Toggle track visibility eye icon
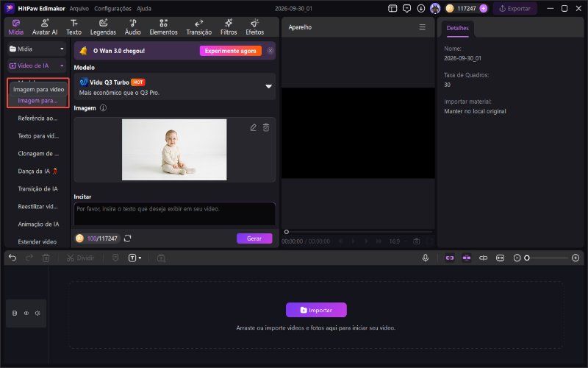 tap(26, 314)
